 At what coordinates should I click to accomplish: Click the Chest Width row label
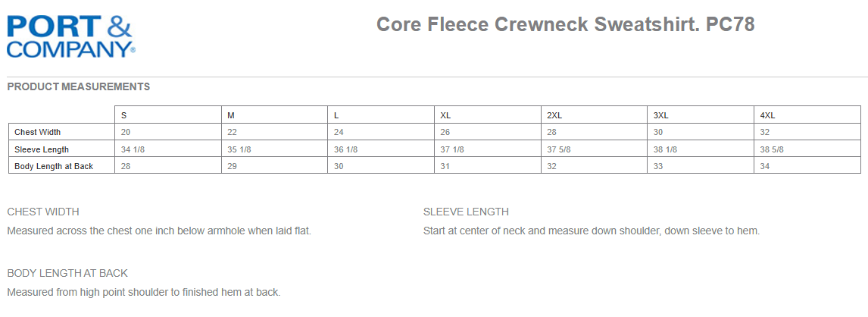coord(37,132)
